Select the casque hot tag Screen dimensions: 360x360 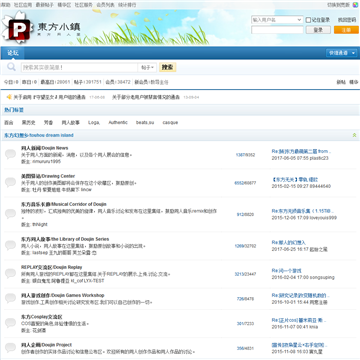[170, 123]
